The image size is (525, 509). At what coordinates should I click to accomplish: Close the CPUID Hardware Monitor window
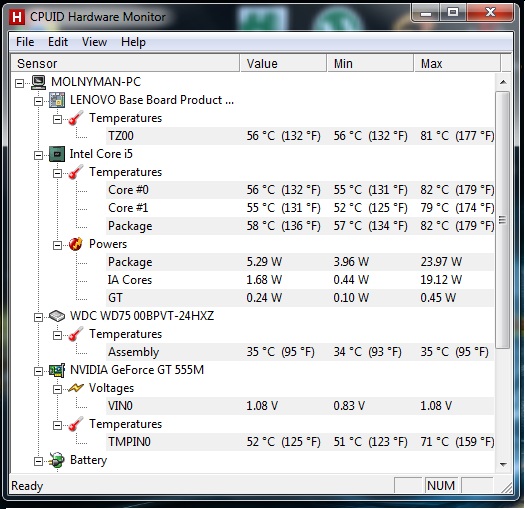[x=490, y=13]
